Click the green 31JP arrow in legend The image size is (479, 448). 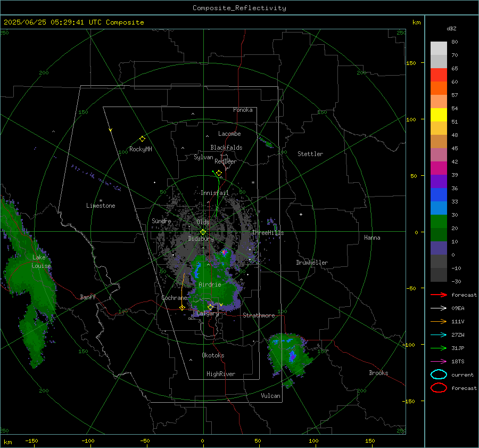point(439,348)
